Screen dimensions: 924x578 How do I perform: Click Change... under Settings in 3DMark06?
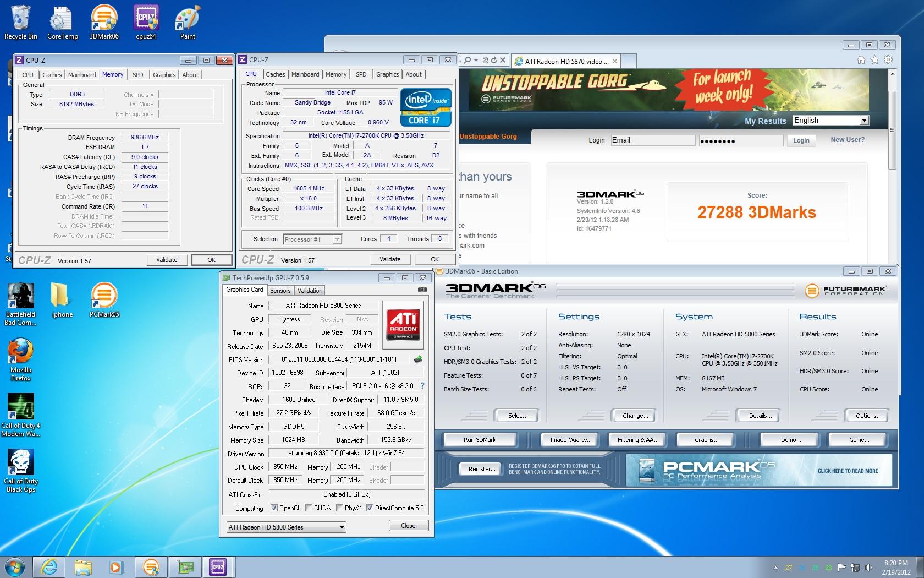pyautogui.click(x=635, y=416)
